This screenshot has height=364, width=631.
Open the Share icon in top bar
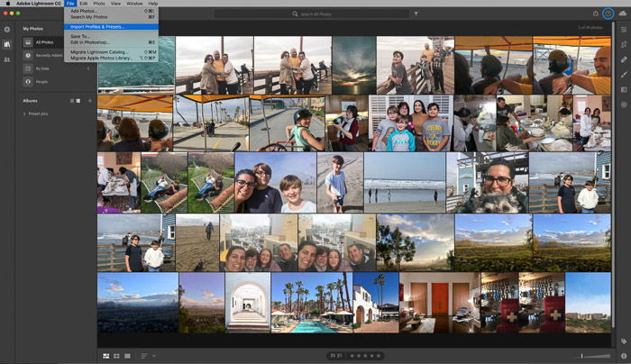pos(596,14)
